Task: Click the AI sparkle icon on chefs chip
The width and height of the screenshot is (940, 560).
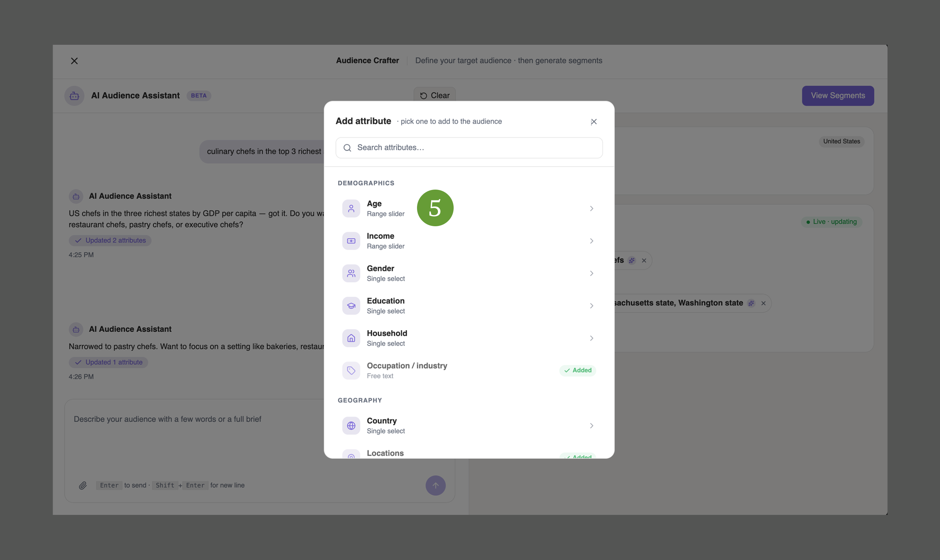Action: pos(632,260)
